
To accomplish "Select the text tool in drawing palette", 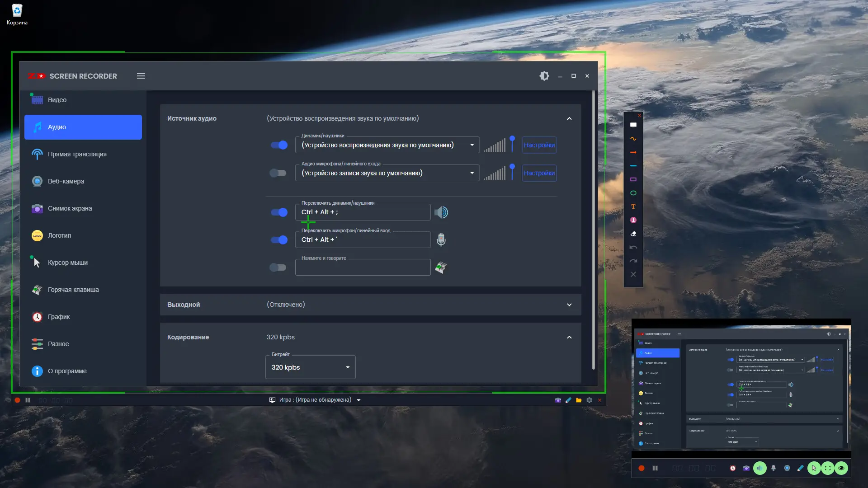I will pos(633,206).
